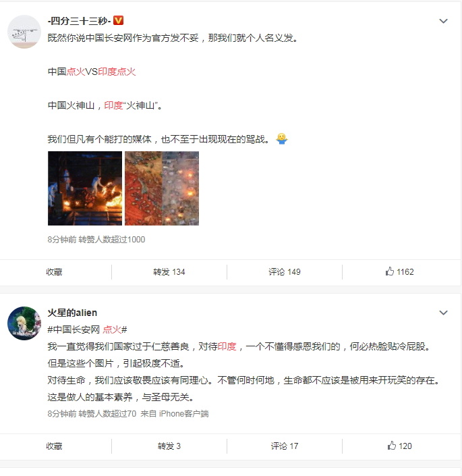Click the shrug emoji in first post

pyautogui.click(x=282, y=138)
